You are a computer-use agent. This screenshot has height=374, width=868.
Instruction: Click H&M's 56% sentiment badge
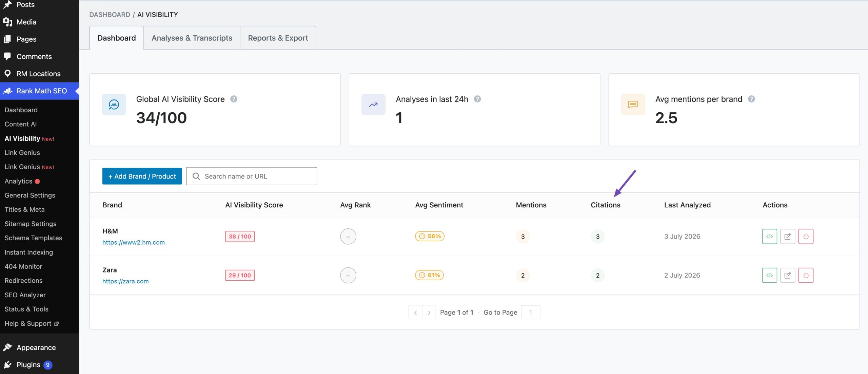pos(430,236)
